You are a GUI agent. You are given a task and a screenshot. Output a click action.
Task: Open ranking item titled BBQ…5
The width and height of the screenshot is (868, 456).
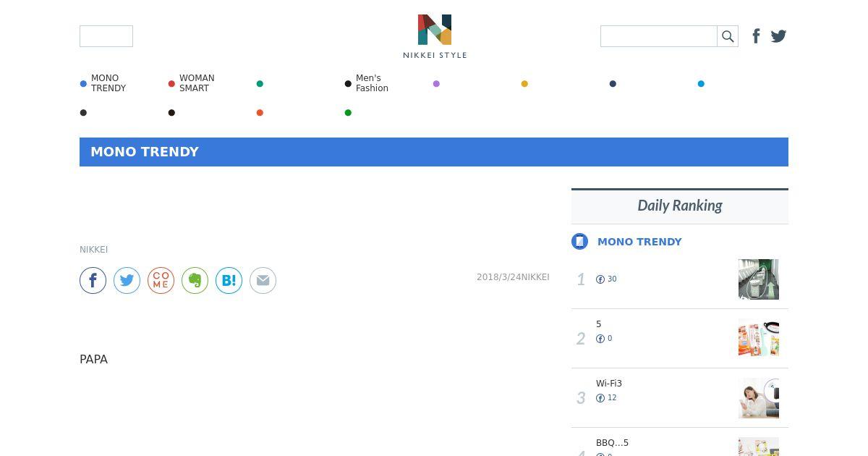click(x=612, y=443)
